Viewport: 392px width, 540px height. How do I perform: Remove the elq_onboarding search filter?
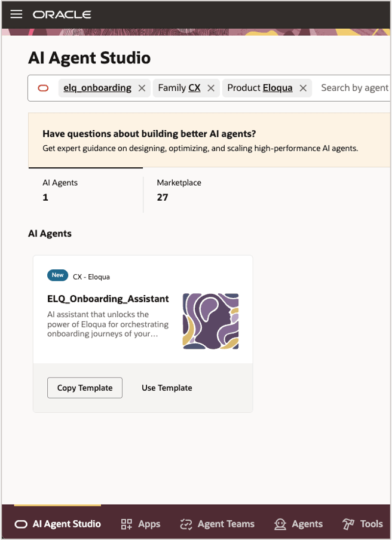(142, 88)
